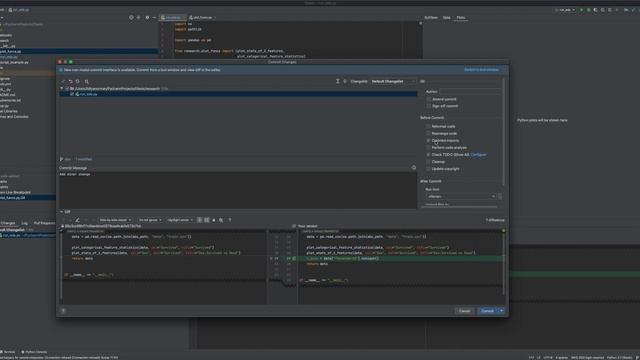Click the diff toolbar settings magnifier icon
Viewport: 640px width, 360px height.
pos(221,220)
